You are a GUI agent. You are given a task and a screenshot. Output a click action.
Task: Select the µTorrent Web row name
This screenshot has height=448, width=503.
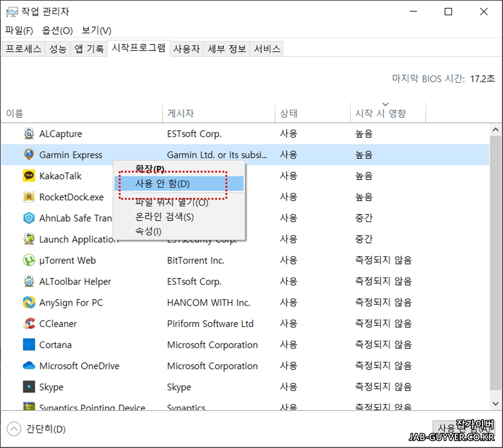[67, 260]
